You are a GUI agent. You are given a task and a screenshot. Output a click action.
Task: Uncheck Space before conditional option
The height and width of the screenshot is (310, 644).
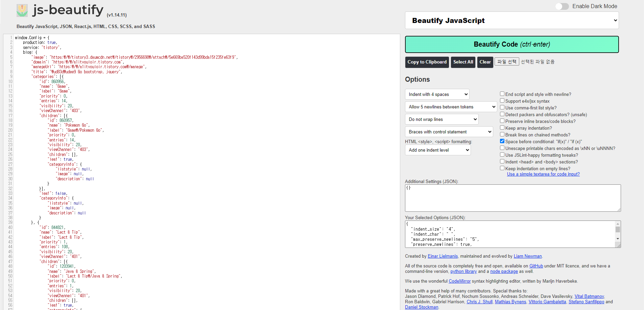(502, 141)
